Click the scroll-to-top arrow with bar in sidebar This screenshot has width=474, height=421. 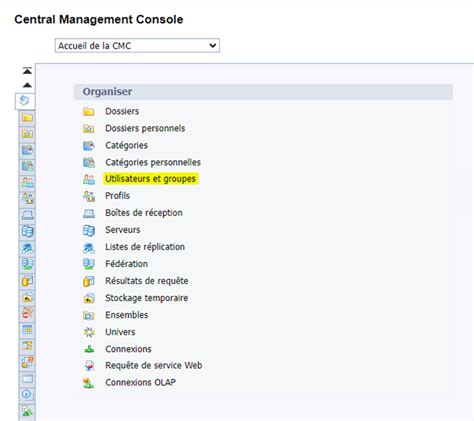coord(27,71)
